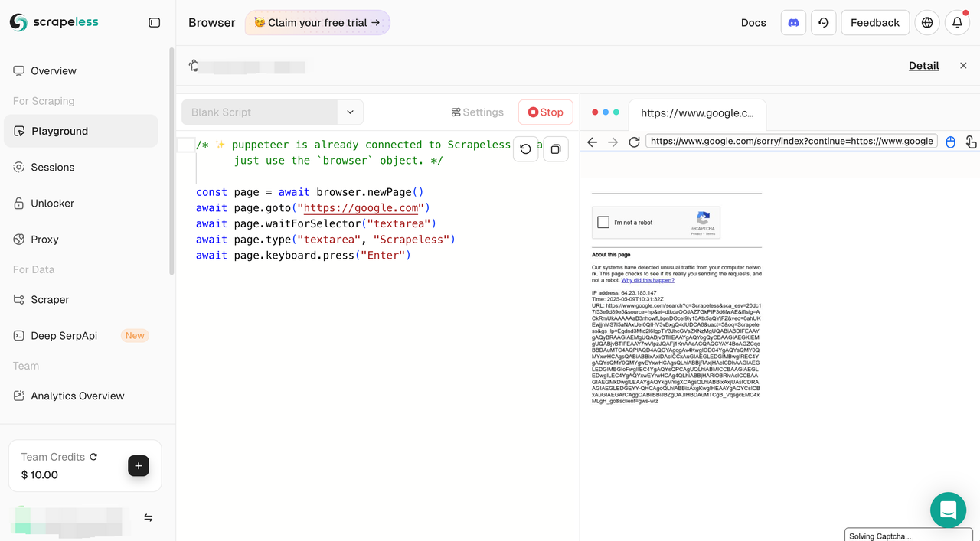Collapse the sidebar with the panel icon
The image size is (980, 541).
[x=154, y=23]
